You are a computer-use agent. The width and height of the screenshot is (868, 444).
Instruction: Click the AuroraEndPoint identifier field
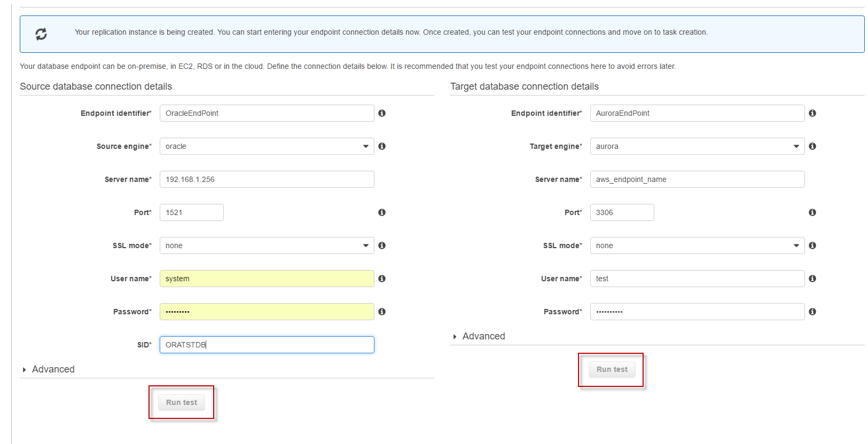point(698,113)
